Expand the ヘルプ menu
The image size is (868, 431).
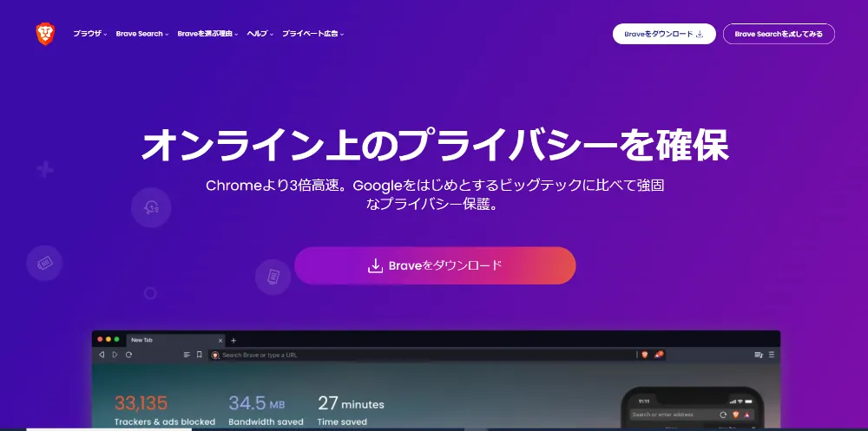click(260, 34)
